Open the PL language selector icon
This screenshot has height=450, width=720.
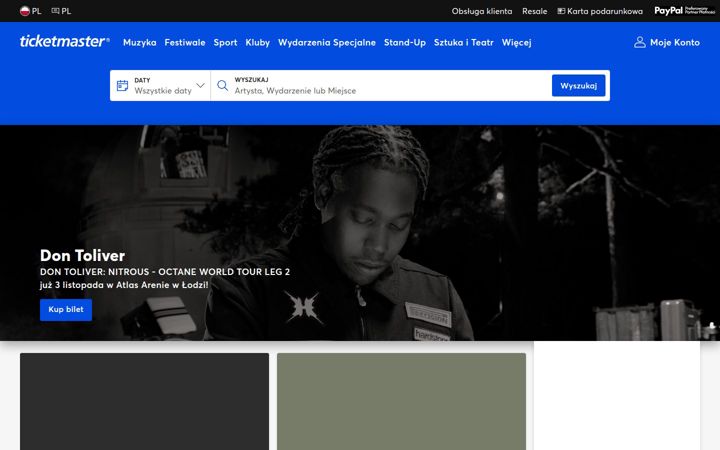click(x=56, y=11)
